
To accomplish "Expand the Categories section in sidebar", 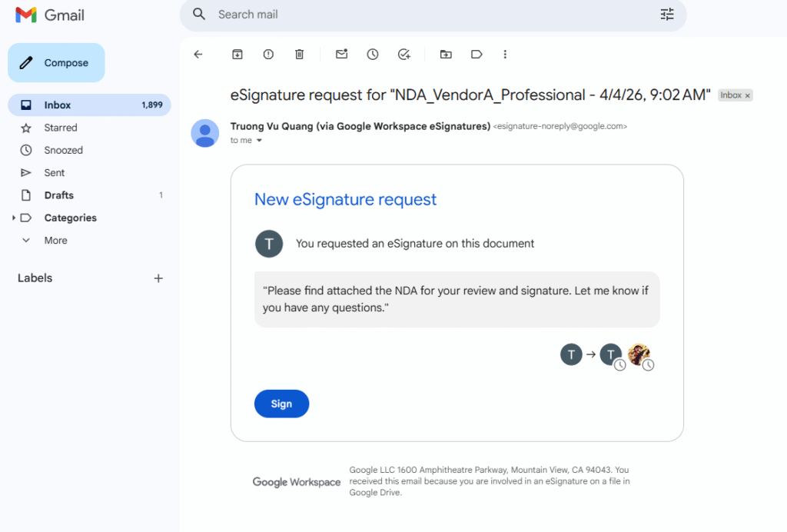I will click(14, 218).
